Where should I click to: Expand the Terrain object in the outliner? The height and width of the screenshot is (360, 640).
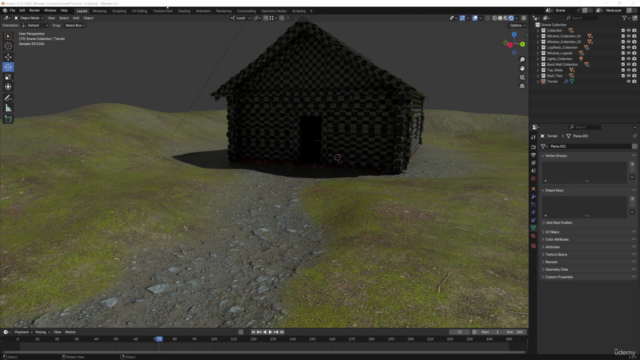(538, 82)
